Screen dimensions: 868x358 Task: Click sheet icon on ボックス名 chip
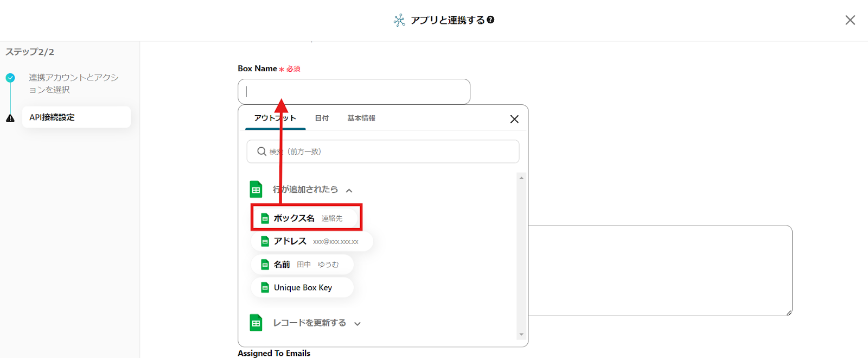[x=265, y=218]
